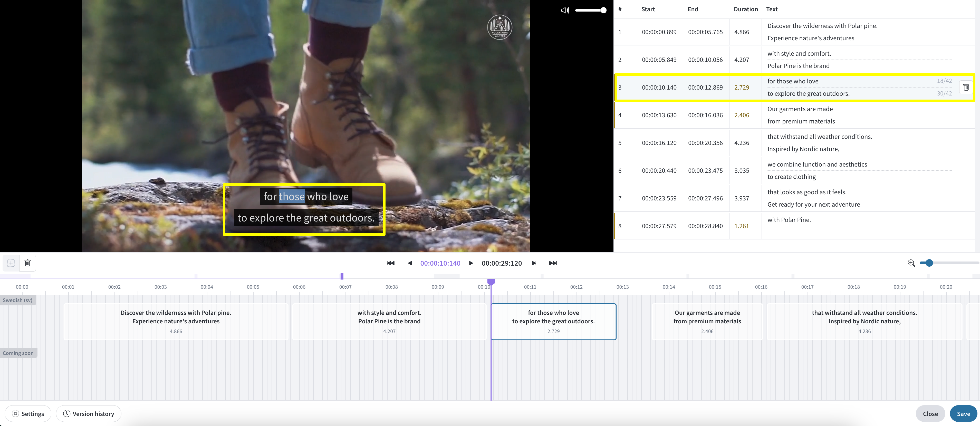Click duration value 1.261
Image resolution: width=980 pixels, height=426 pixels.
(x=742, y=226)
